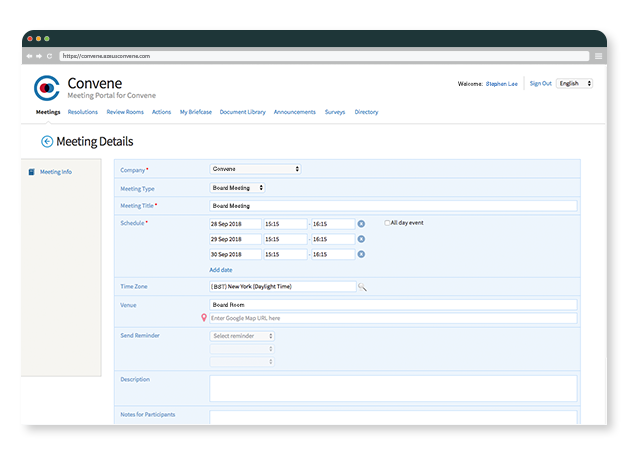Click the Meeting Title field
The height and width of the screenshot is (470, 630).
[x=393, y=206]
